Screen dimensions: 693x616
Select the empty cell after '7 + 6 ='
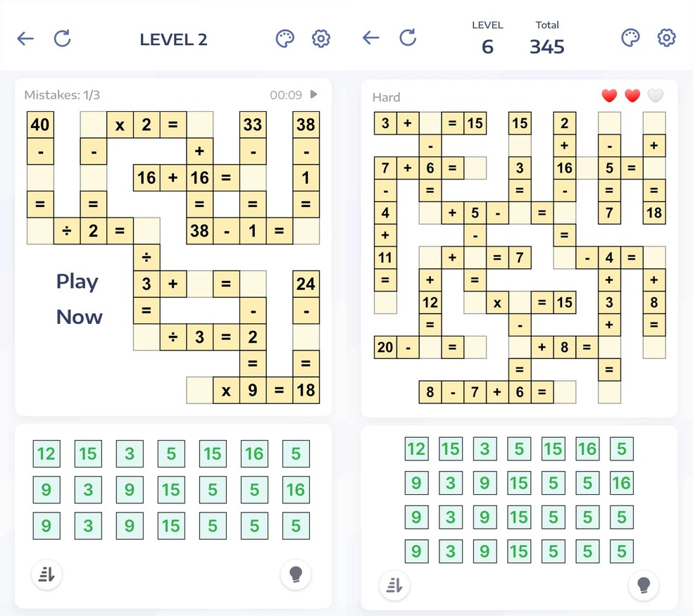tap(475, 168)
